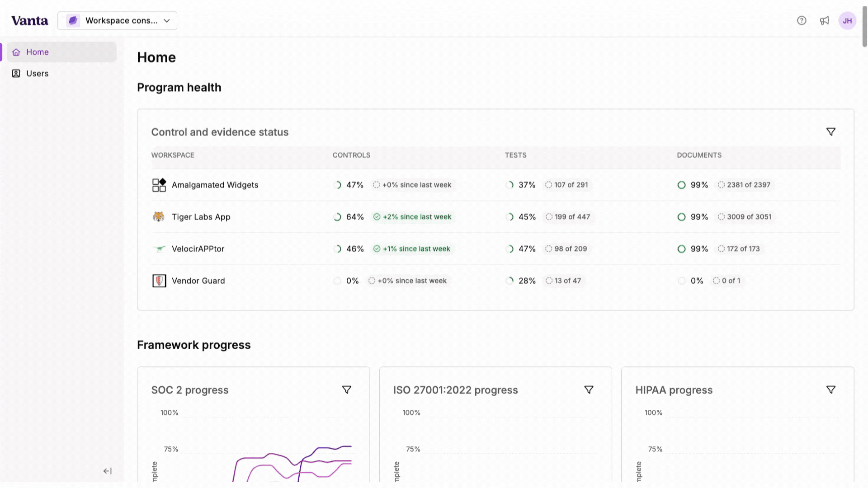Click the 199 of 447 tests badge
Screen dimensions: 868x488
click(x=568, y=217)
